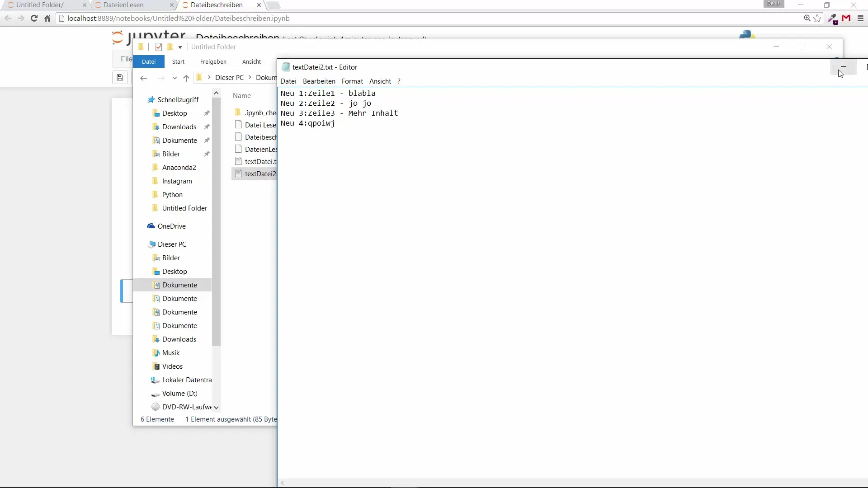Close the Untitled Folder/ browser tab
This screenshot has height=488, width=868.
tap(85, 5)
